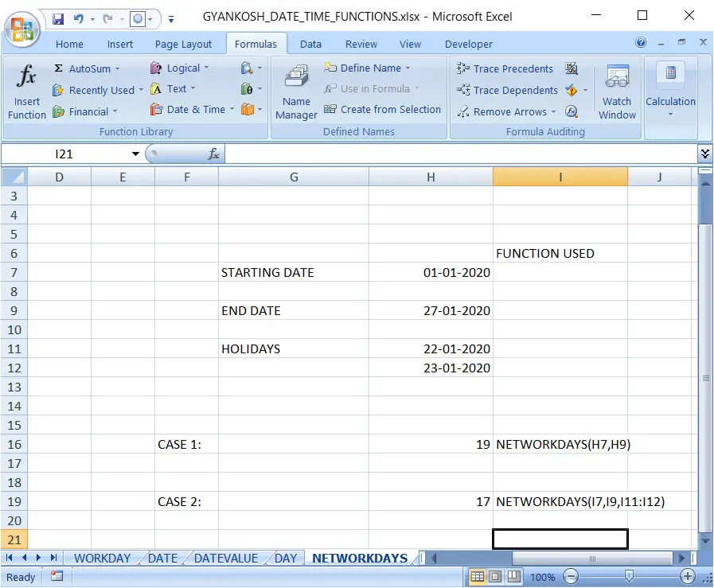
Task: Switch to the WORKDAY sheet tab
Action: [102, 559]
